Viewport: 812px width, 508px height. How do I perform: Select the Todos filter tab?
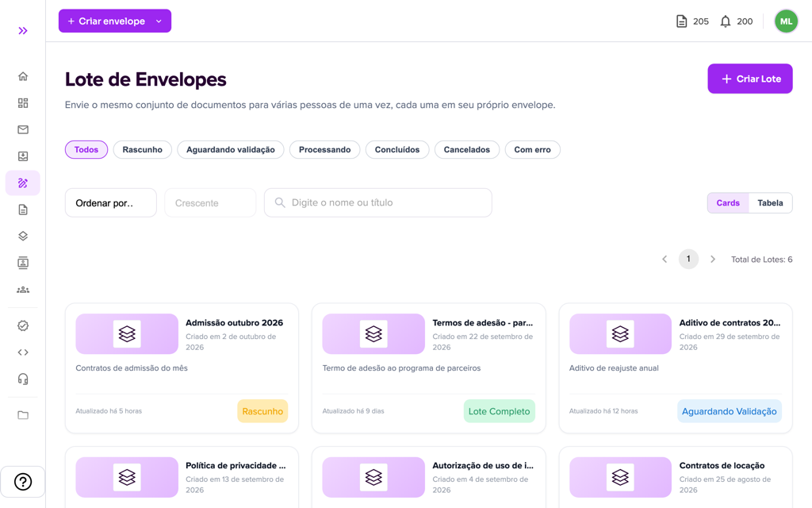pyautogui.click(x=86, y=149)
